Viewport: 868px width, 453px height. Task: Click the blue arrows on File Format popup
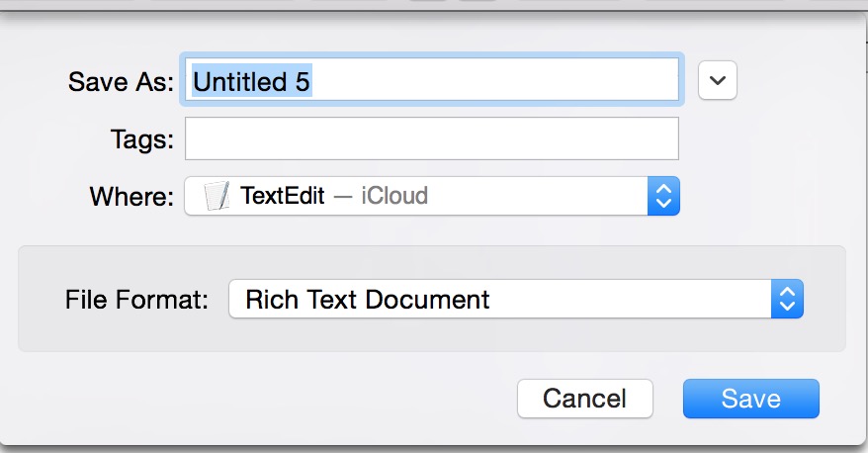coord(787,299)
